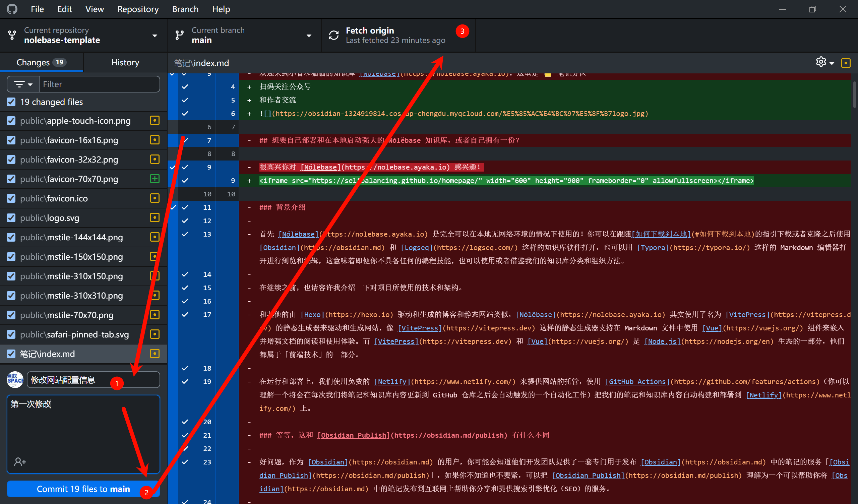Click the repository icon beside nolebase-template

click(x=12, y=35)
